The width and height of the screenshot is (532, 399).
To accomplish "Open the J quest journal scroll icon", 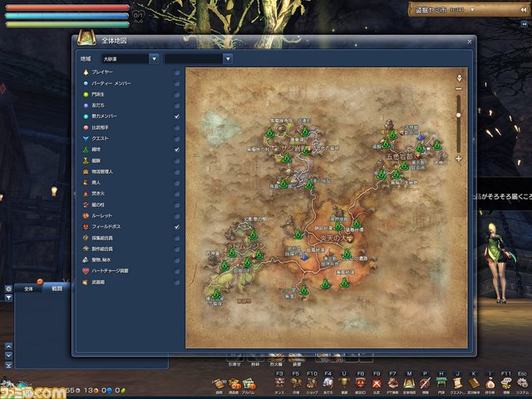I will click(x=457, y=384).
